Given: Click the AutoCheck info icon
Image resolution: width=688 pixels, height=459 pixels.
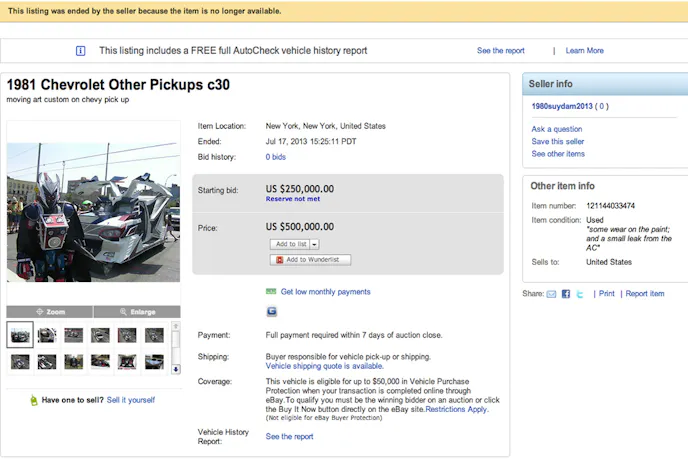Looking at the screenshot, I should tap(81, 51).
